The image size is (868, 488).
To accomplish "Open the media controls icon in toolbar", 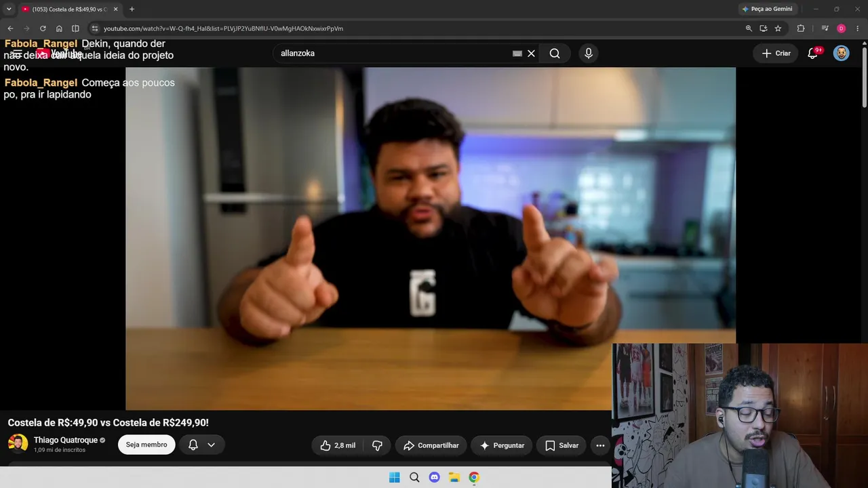I will 825,28.
